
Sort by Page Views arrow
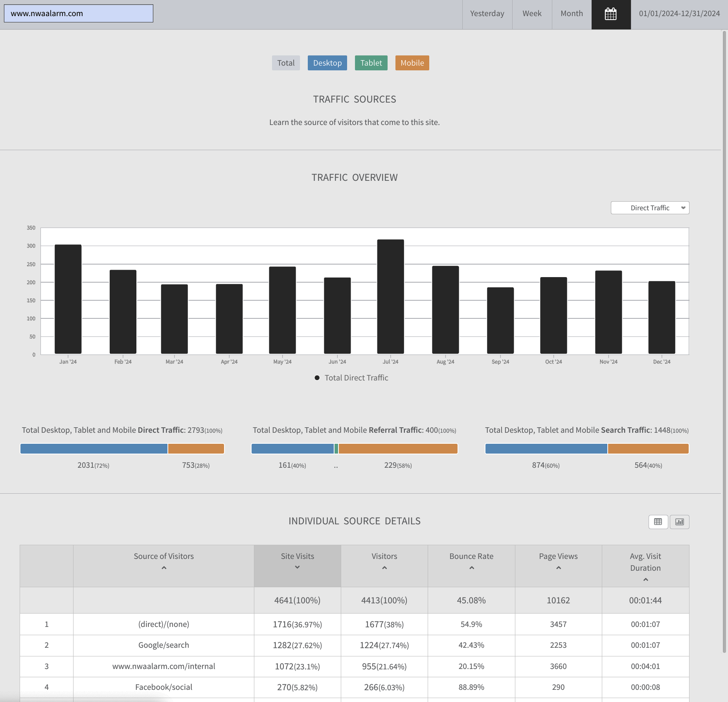(559, 568)
